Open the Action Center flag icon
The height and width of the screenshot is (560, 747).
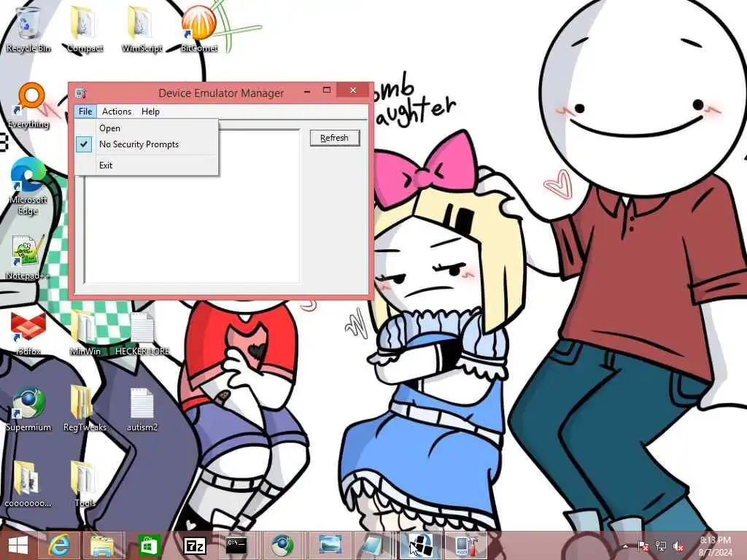pyautogui.click(x=643, y=546)
